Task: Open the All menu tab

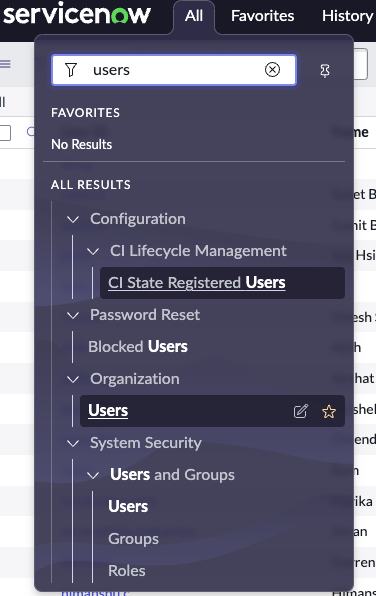Action: coord(194,16)
